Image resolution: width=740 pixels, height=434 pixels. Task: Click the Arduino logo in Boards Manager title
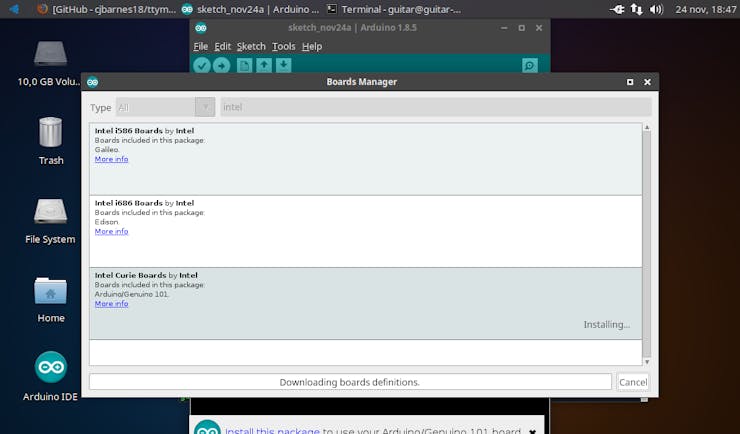pyautogui.click(x=92, y=82)
